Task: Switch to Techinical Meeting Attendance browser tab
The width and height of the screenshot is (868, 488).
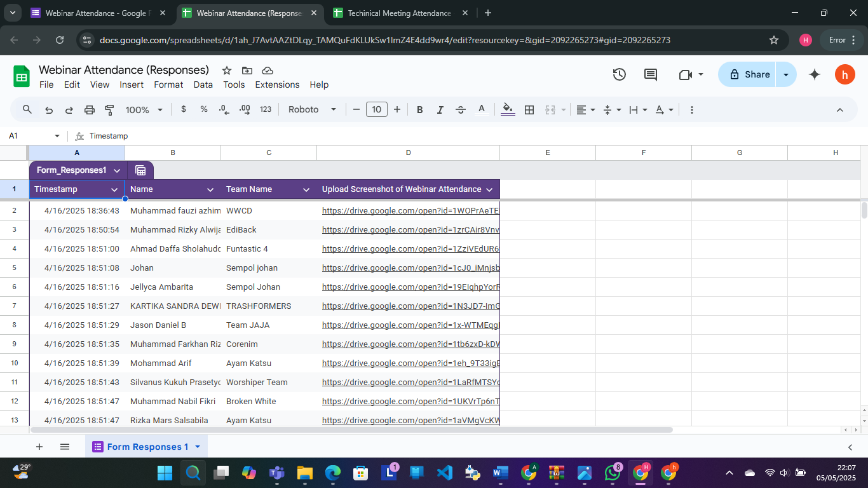Action: pos(400,13)
